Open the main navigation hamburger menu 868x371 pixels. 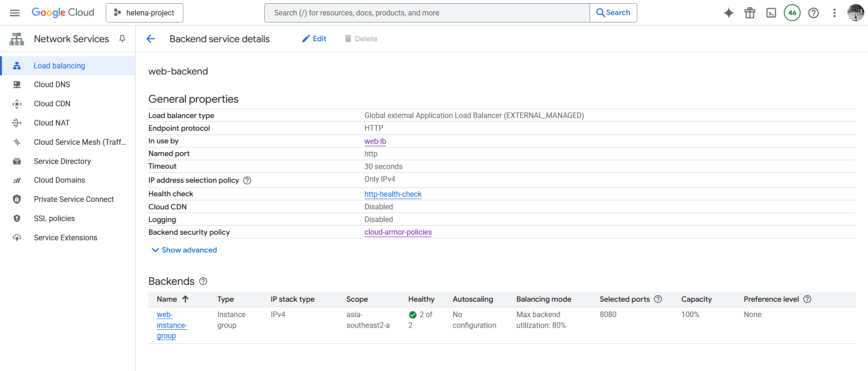click(15, 13)
